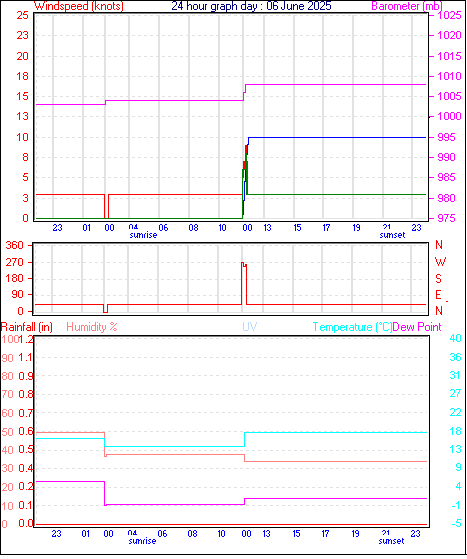The width and height of the screenshot is (467, 559).
Task: Select the 31 temperature axis value
Action: tap(455, 375)
